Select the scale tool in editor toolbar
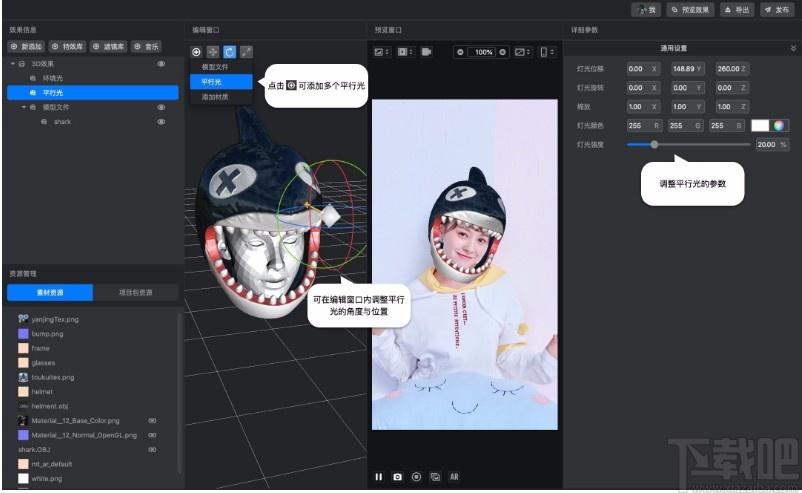The height and width of the screenshot is (493, 802). tap(246, 52)
